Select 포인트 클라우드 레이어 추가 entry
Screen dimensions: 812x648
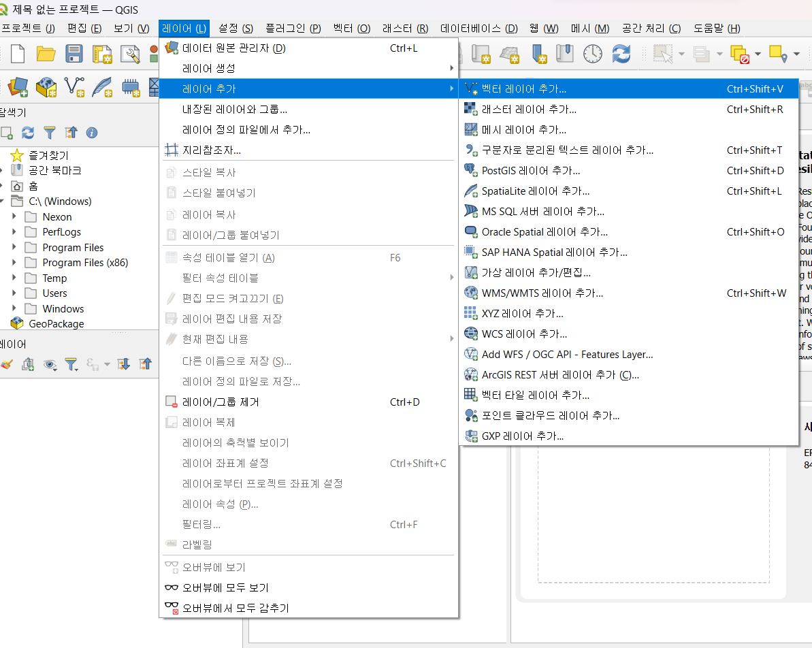[629, 415]
